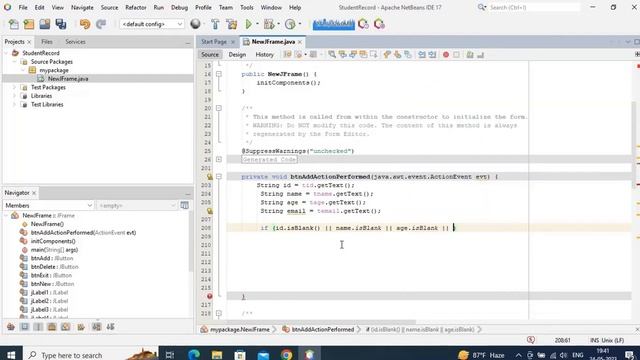Click the Clean and Build icon
The height and width of the screenshot is (360, 640).
pos(231,24)
